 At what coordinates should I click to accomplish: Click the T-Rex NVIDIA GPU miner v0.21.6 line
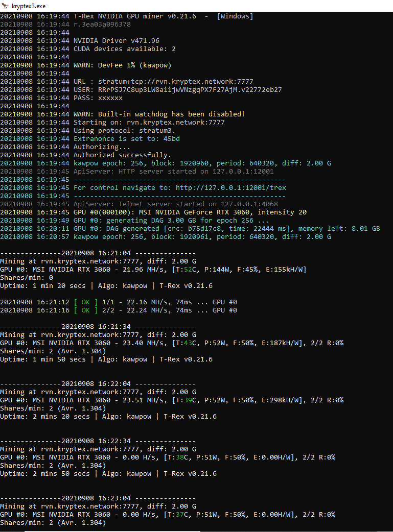pyautogui.click(x=127, y=16)
